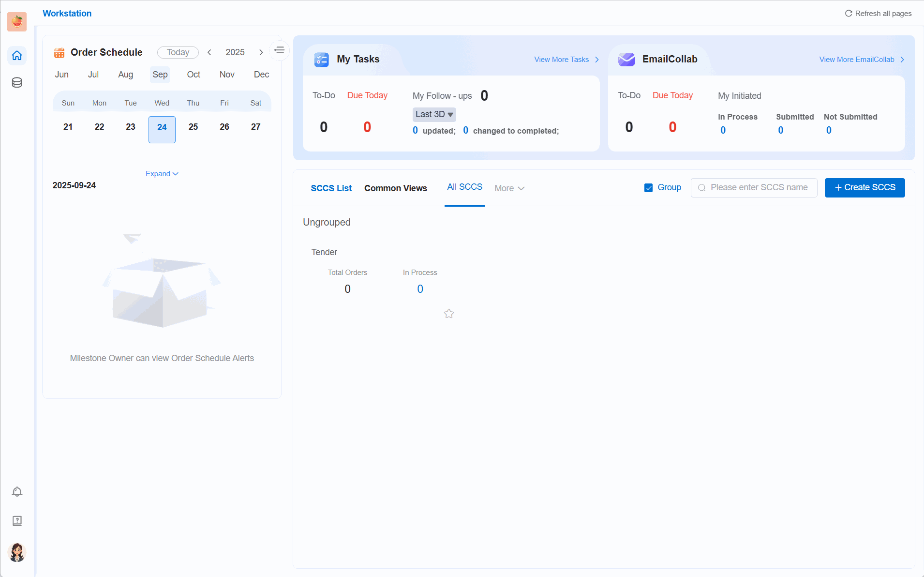
Task: Click the Today button
Action: tap(178, 52)
